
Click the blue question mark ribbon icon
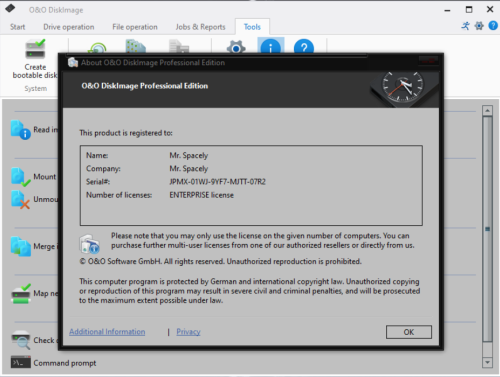coord(304,47)
